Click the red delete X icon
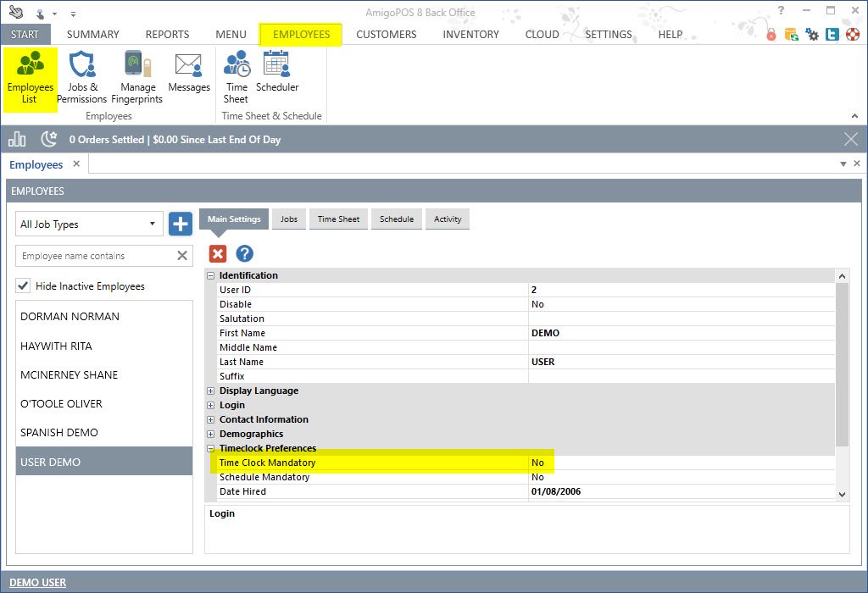 point(218,253)
